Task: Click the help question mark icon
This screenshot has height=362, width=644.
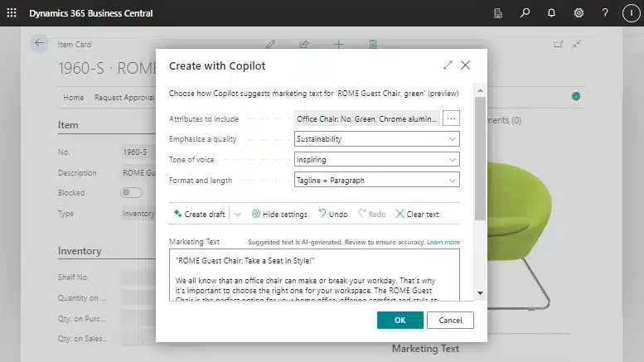Action: (x=605, y=13)
